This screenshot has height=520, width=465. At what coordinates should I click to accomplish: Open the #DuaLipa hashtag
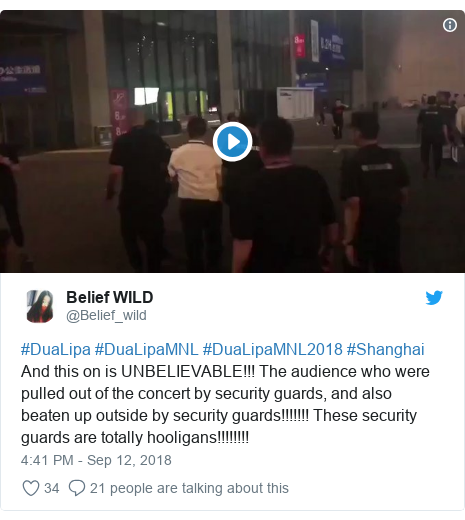(56, 349)
